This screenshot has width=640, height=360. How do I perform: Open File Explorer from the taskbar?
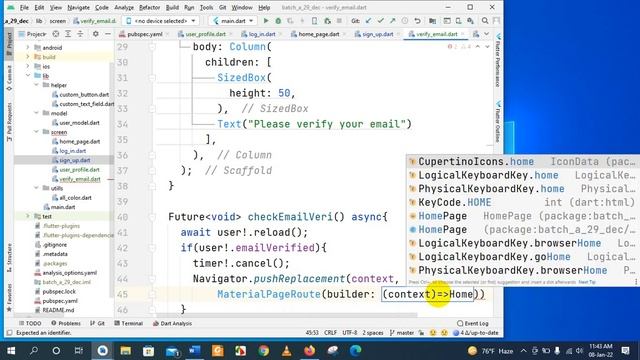[x=125, y=350]
